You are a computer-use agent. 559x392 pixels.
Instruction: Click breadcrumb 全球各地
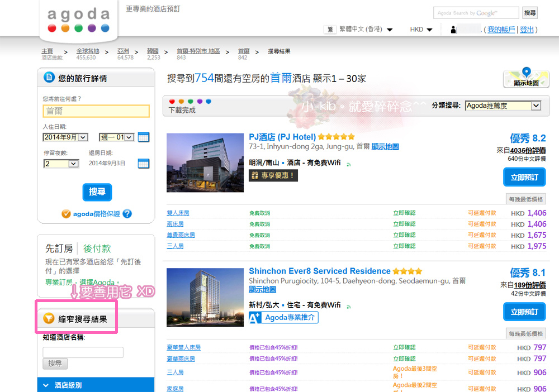88,51
